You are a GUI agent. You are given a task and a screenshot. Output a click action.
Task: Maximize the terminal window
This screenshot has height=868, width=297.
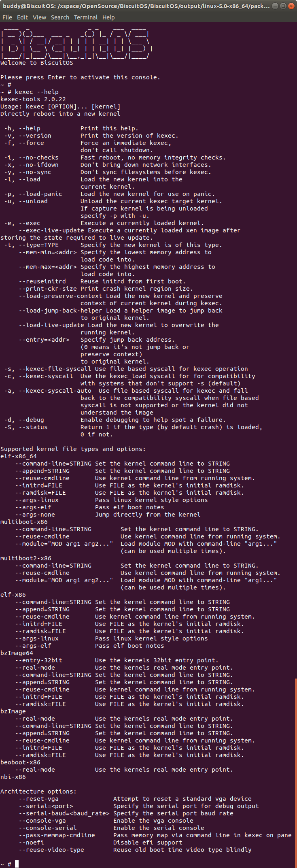point(283,6)
